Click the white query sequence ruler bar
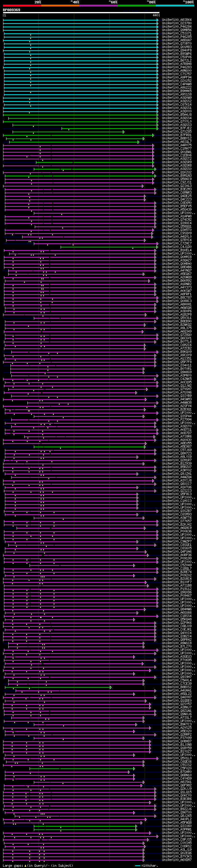The width and height of the screenshot is (197, 868). click(x=81, y=12)
